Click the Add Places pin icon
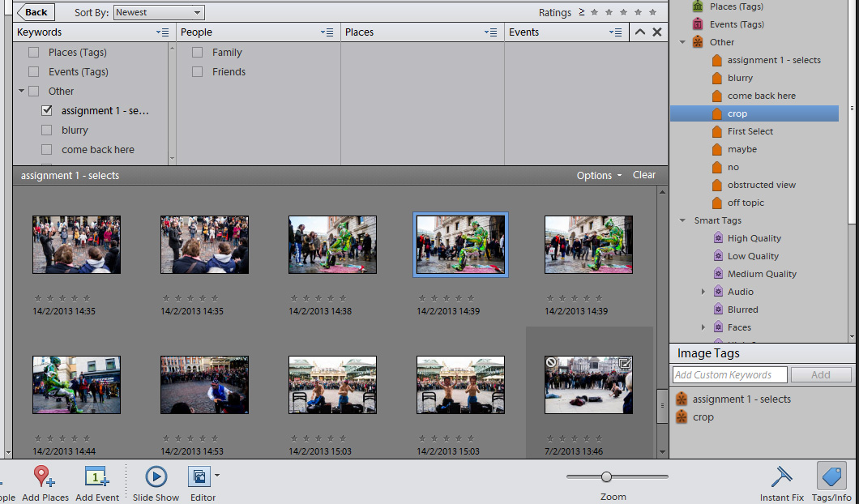859x504 pixels. click(44, 476)
